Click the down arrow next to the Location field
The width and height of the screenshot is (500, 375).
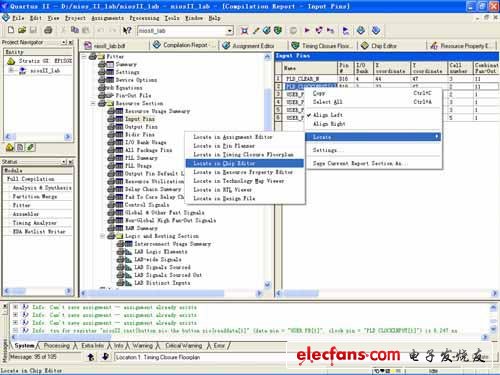105,357
